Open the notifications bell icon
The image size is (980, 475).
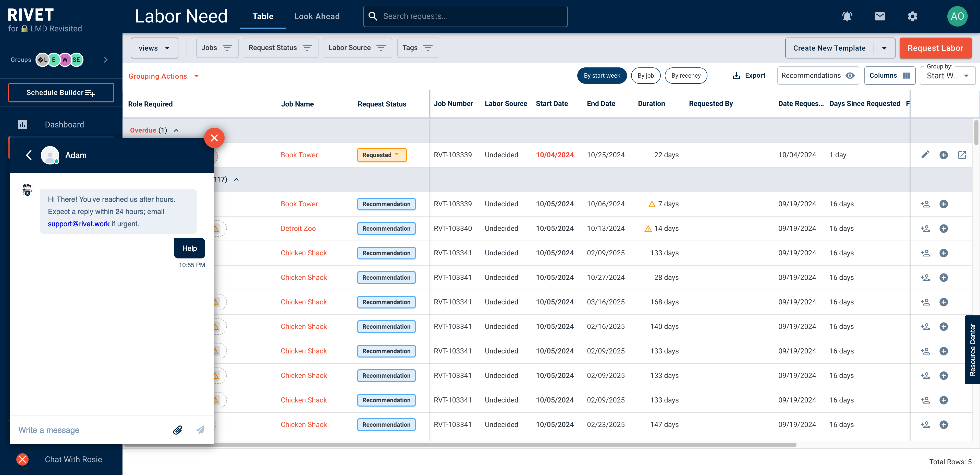[847, 16]
